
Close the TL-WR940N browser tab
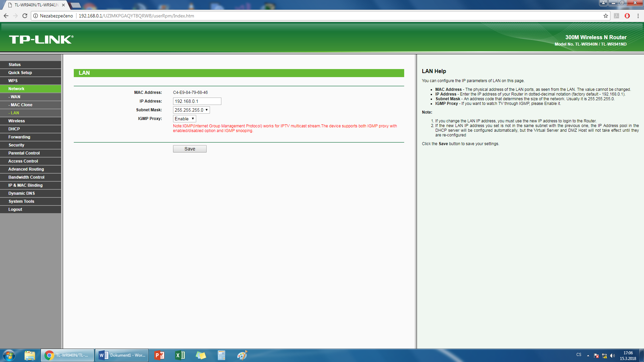63,5
